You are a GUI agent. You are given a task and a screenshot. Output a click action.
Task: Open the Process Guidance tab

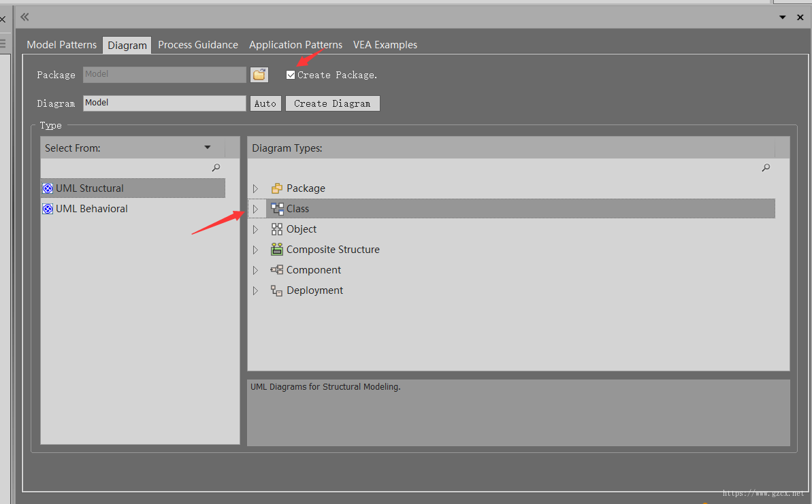(x=198, y=45)
